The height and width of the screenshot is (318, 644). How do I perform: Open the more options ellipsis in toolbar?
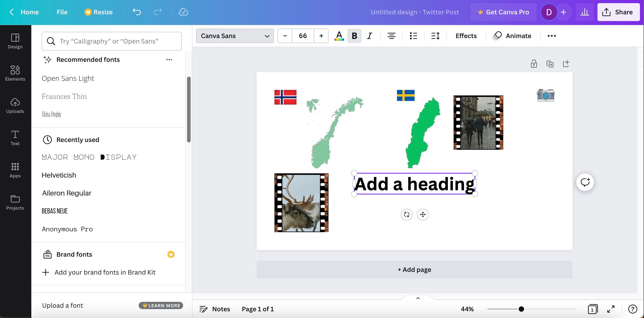pos(552,36)
